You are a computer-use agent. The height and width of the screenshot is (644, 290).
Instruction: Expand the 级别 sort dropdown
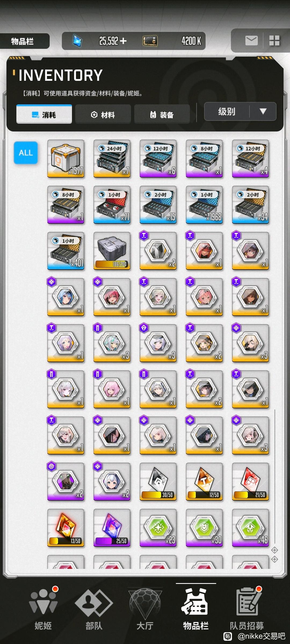point(240,111)
